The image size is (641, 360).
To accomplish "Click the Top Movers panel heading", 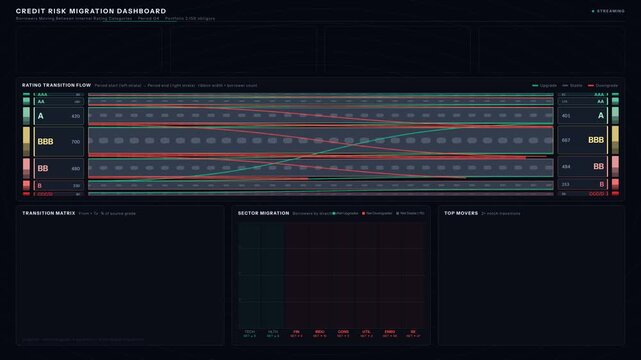I will click(461, 213).
